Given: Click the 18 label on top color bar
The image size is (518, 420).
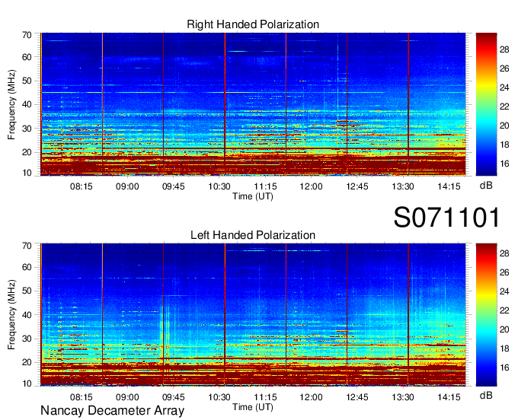Looking at the screenshot, I should click(x=504, y=145).
